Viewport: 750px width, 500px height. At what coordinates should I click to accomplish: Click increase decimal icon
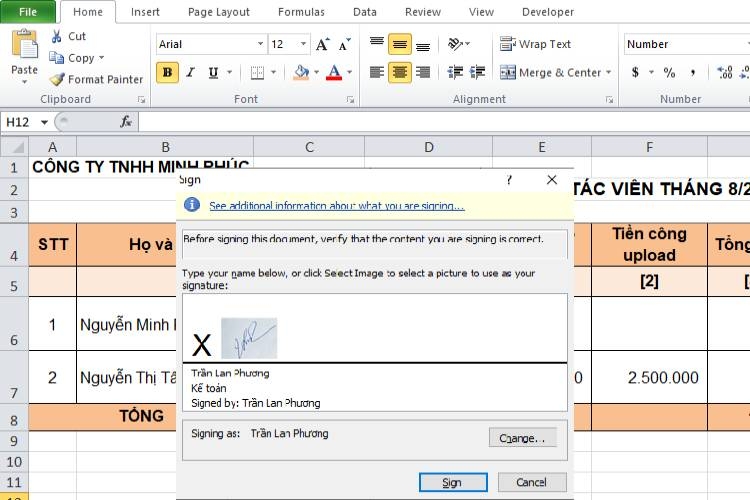point(725,73)
